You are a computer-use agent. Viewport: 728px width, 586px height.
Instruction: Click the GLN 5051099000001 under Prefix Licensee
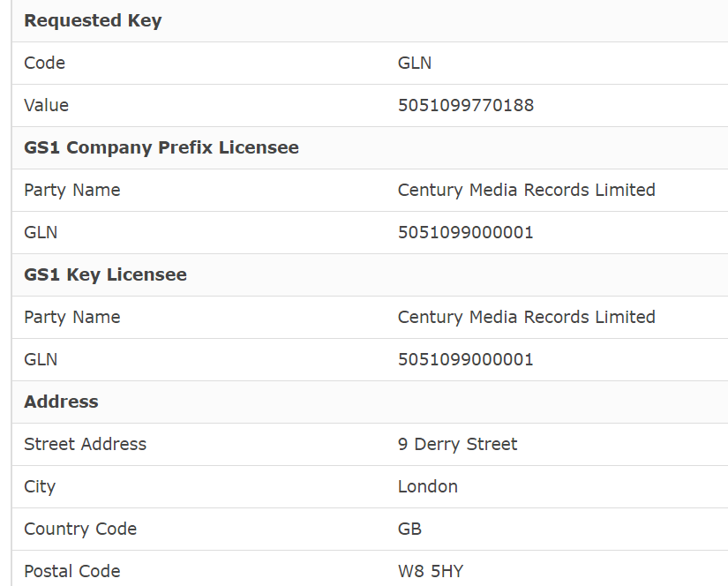pos(466,233)
